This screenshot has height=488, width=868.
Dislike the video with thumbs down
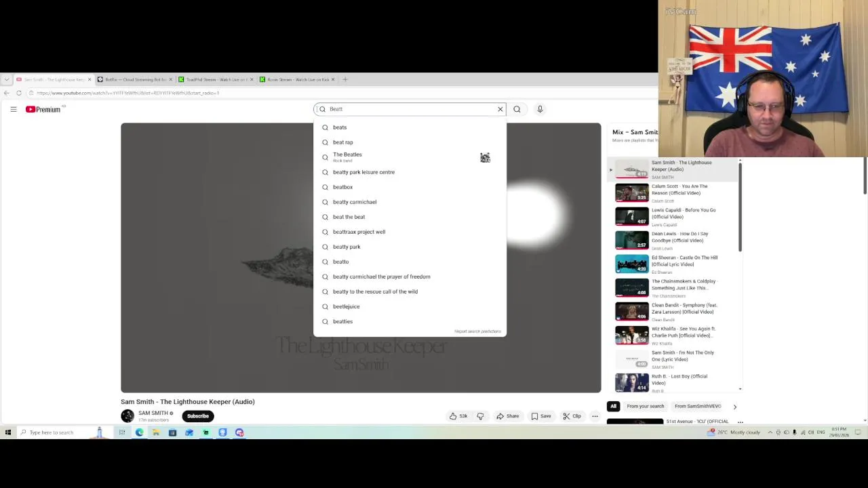480,416
